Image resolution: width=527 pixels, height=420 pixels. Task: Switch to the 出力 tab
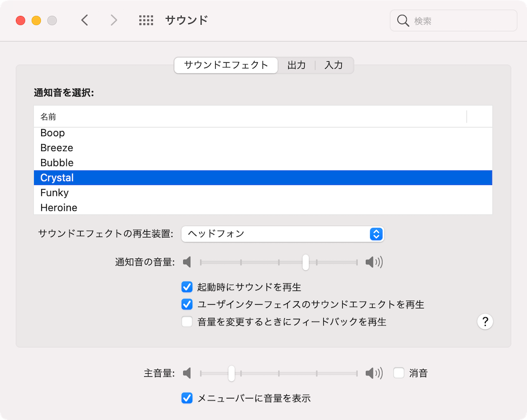[296, 65]
